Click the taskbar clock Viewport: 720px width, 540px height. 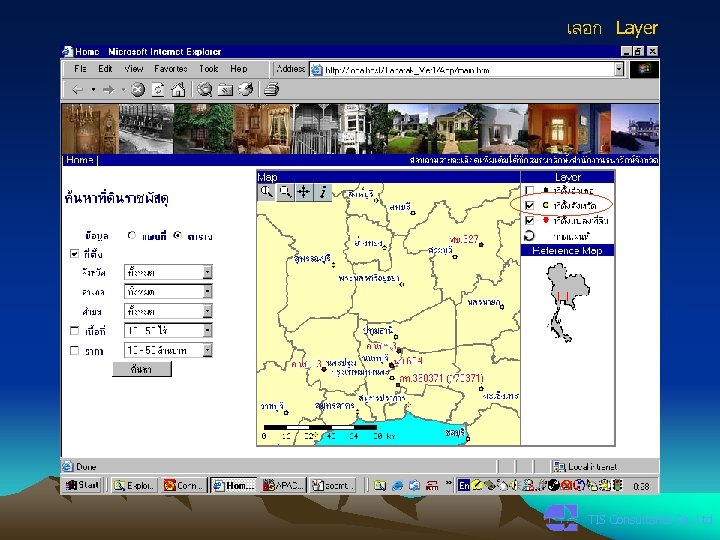click(641, 486)
